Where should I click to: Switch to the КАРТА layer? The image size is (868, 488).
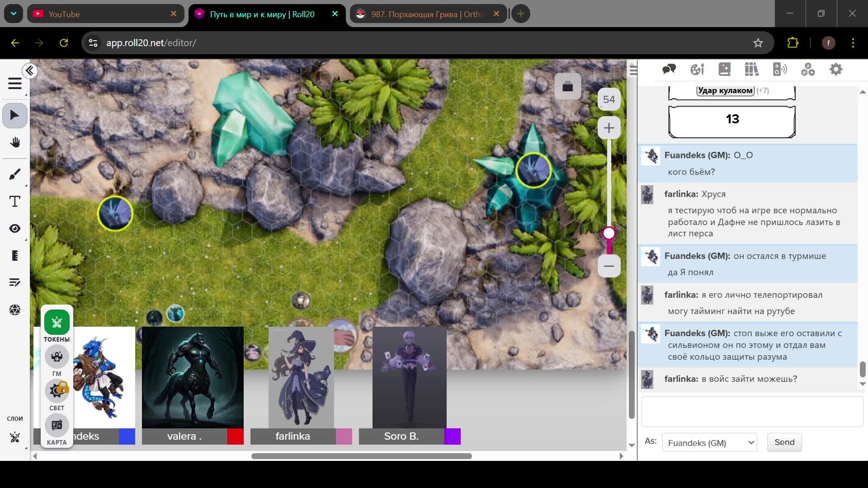coord(57,426)
